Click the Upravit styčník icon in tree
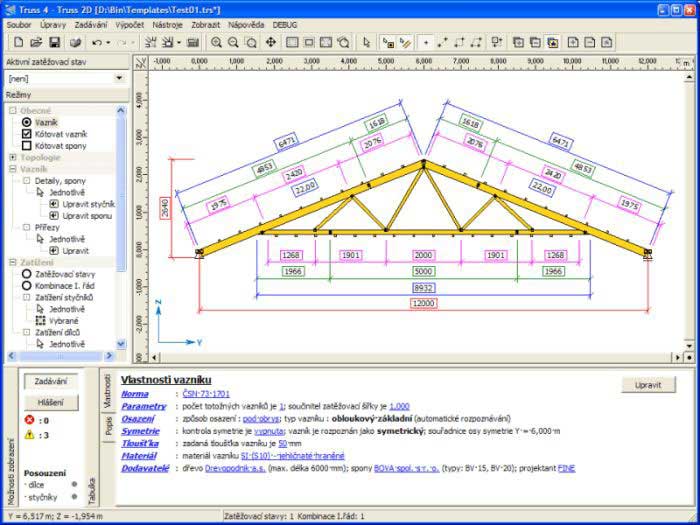Screen dimensions: 700x525 coord(54,204)
